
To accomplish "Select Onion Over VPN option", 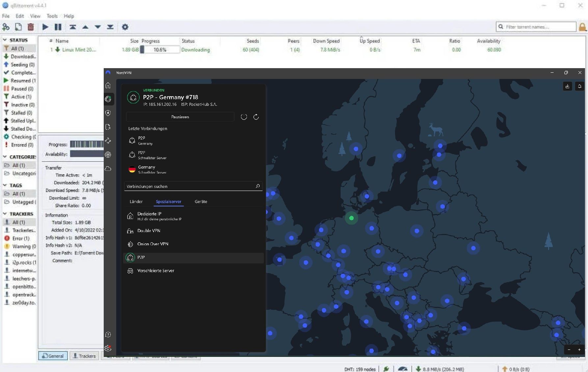I will (194, 244).
